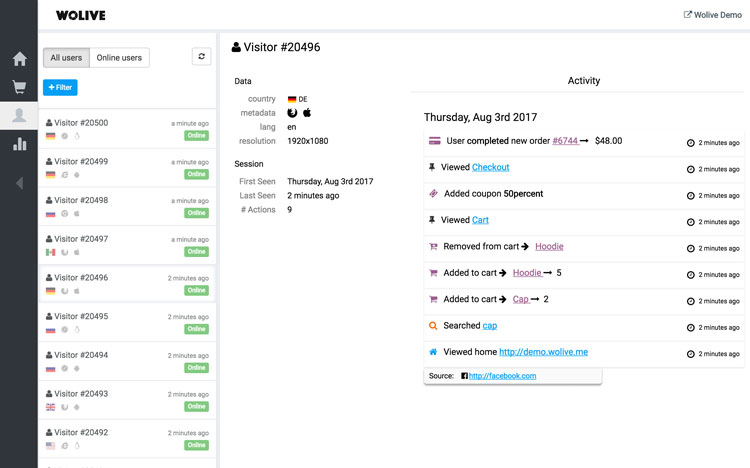750x468 pixels.
Task: Open http://facebook.com source link
Action: click(502, 376)
